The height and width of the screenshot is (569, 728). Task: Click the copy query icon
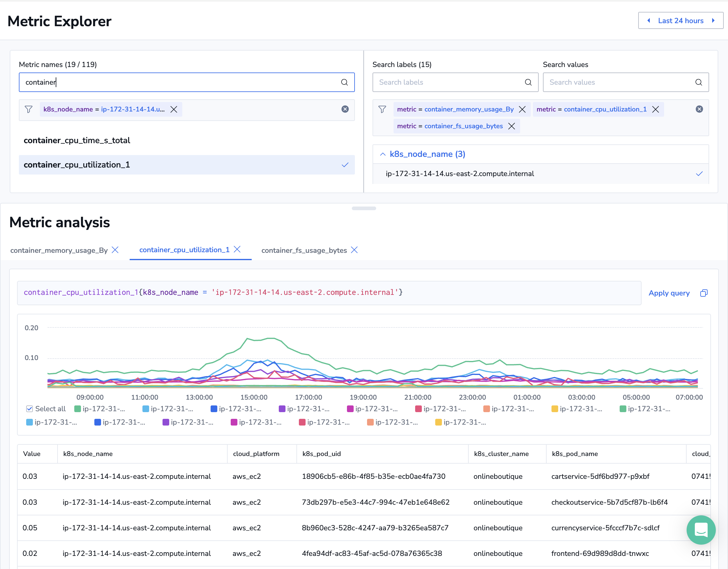(x=704, y=293)
